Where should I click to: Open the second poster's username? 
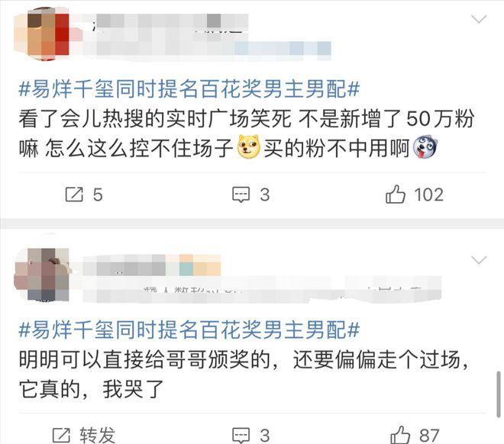click(153, 265)
